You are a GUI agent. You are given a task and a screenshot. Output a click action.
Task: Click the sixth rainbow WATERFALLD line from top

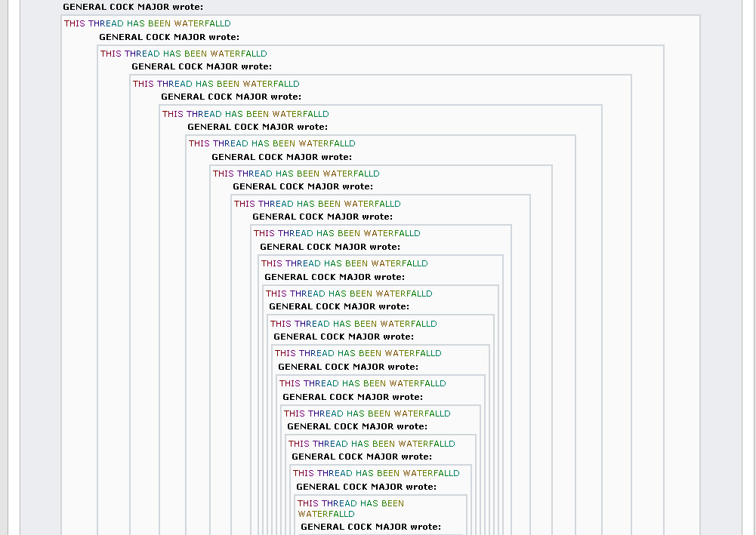pyautogui.click(x=296, y=174)
